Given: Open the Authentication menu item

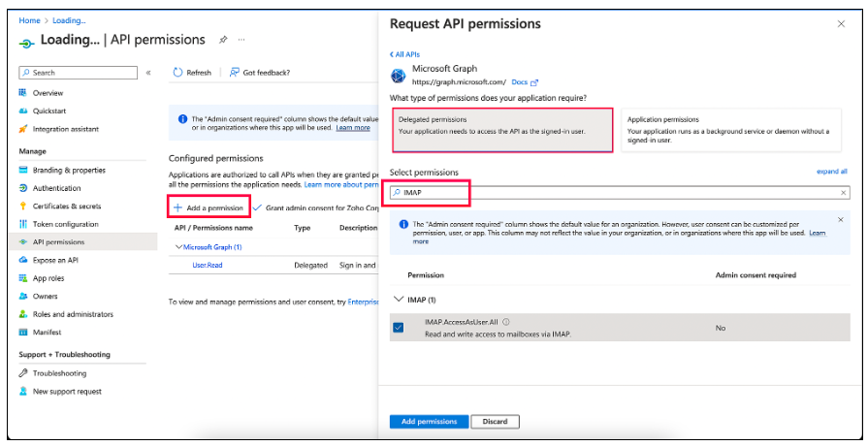Looking at the screenshot, I should pos(56,188).
